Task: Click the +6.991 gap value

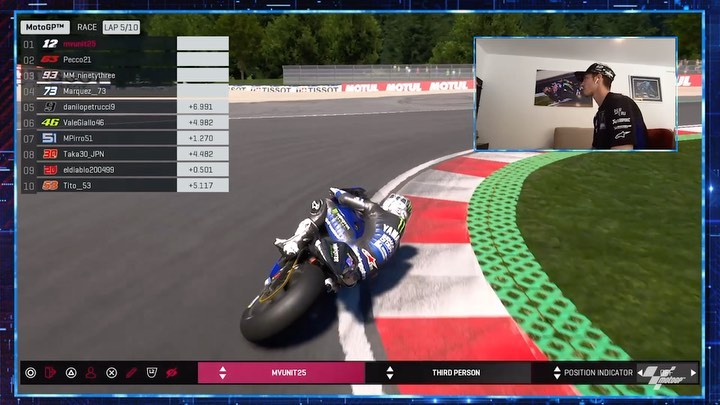Action: (201, 107)
